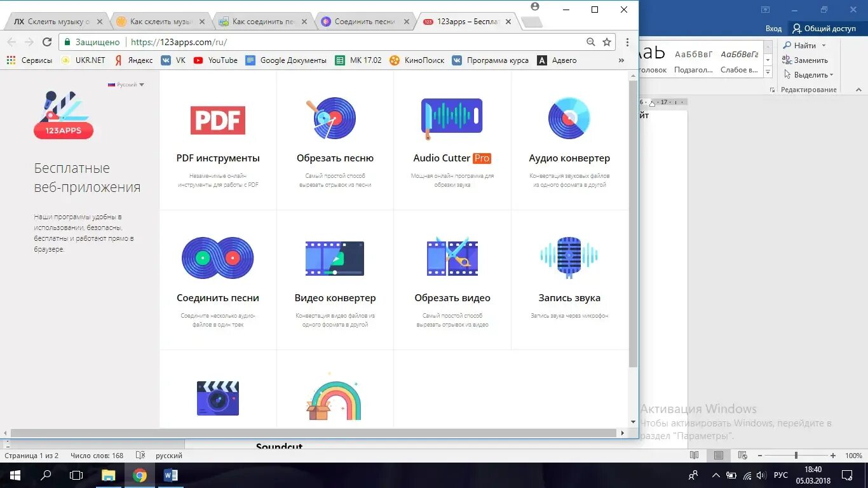Open a new Chrome tab

(531, 22)
